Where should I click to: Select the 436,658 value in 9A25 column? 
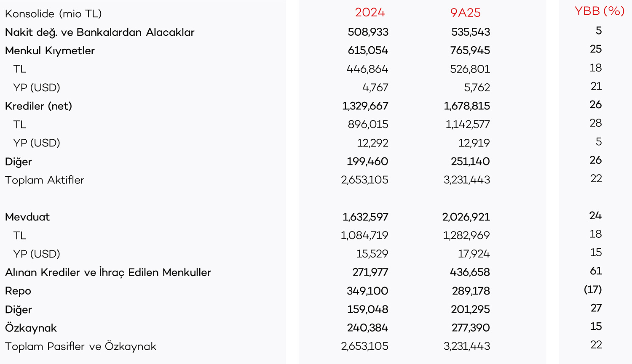pyautogui.click(x=470, y=273)
